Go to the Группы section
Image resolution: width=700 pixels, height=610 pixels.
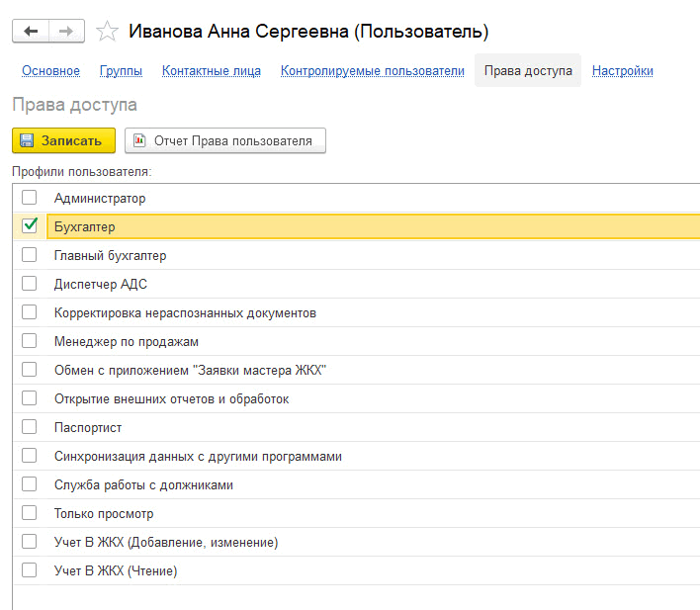click(x=121, y=70)
